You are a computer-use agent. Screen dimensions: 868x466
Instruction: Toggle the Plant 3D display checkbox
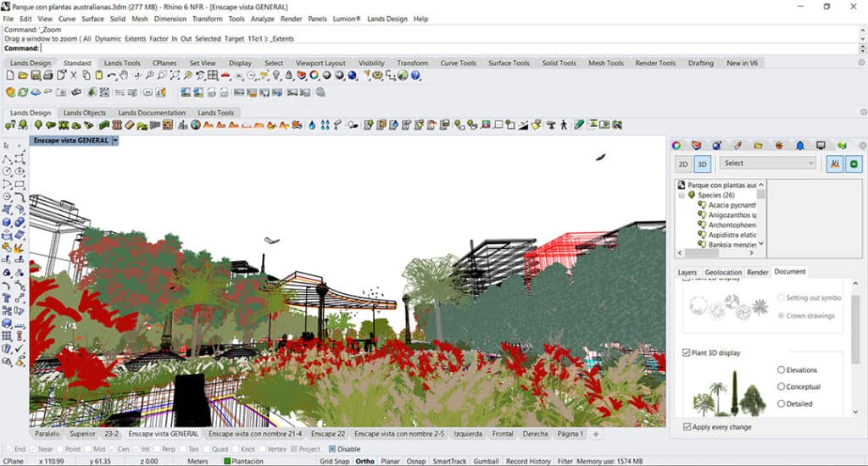point(687,352)
